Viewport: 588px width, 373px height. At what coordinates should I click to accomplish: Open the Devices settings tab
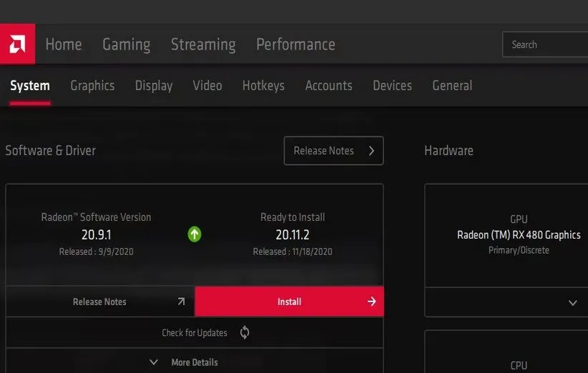[x=392, y=86]
